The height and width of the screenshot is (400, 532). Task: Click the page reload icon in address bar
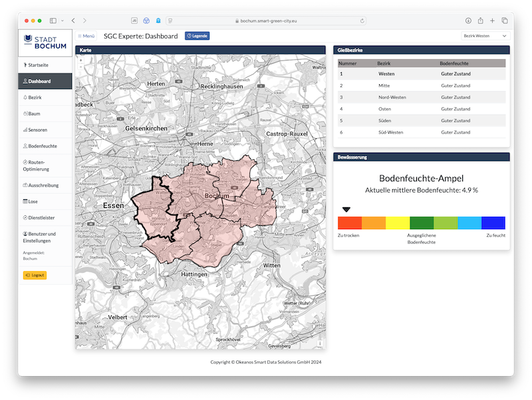[362, 21]
